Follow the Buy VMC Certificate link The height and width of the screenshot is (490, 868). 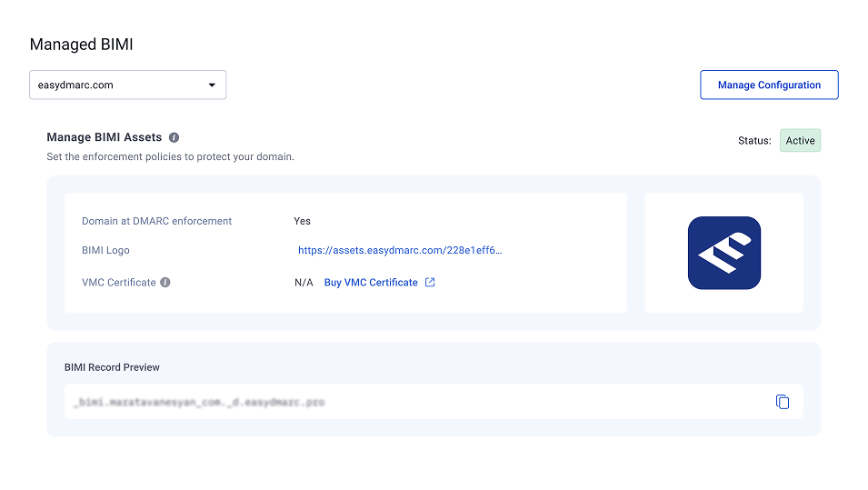click(x=371, y=283)
